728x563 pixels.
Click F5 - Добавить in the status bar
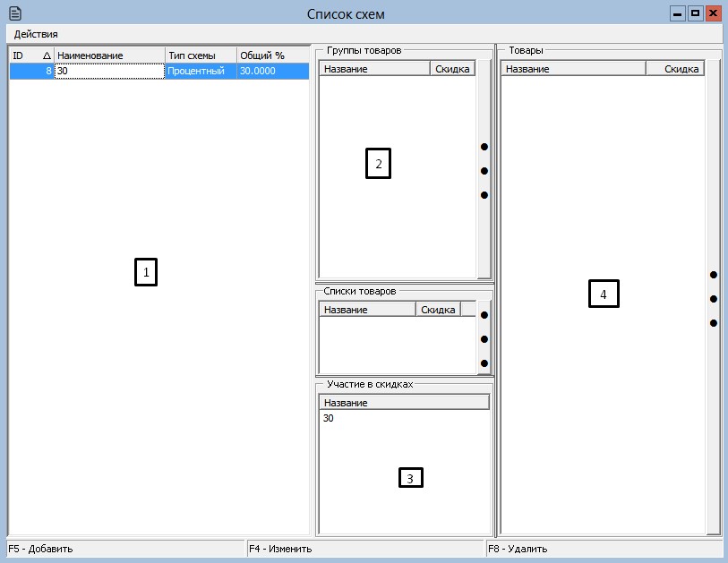(40, 549)
